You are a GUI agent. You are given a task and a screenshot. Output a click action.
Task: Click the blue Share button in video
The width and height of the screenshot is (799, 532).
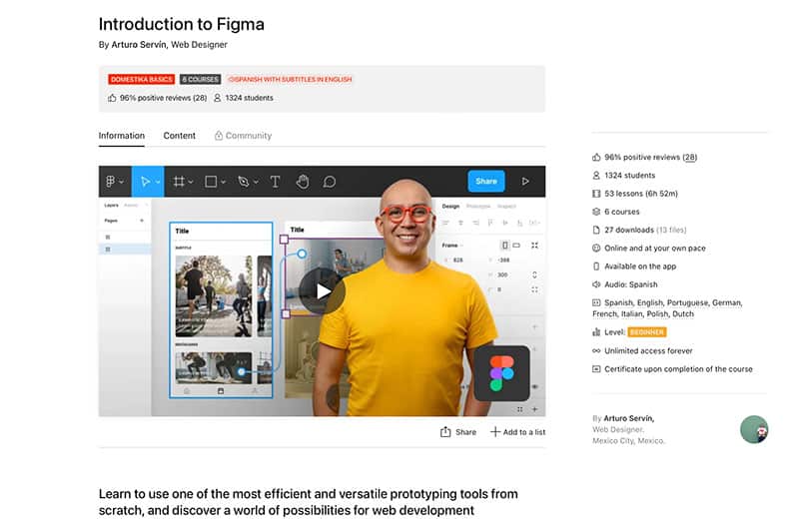(x=486, y=182)
